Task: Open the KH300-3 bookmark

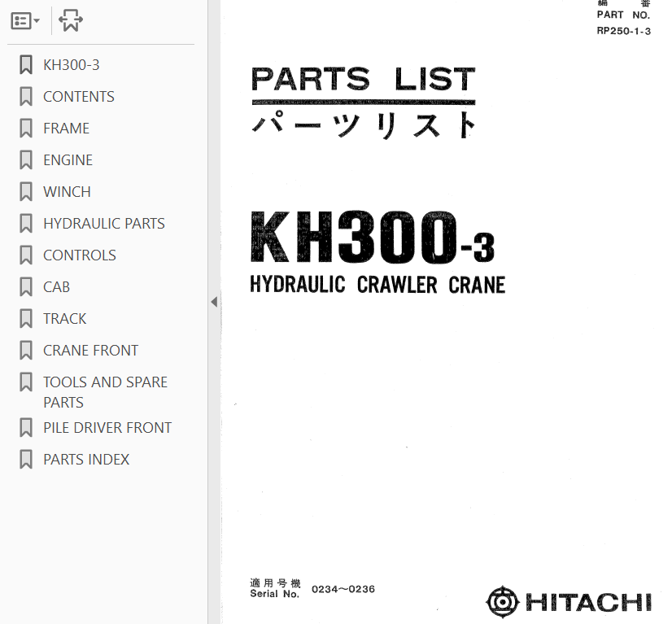Action: pos(71,65)
